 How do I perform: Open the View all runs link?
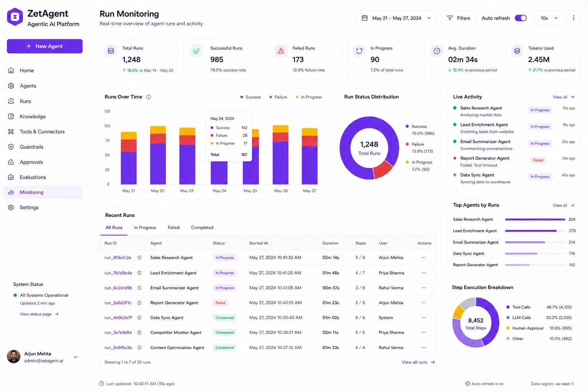(x=418, y=362)
